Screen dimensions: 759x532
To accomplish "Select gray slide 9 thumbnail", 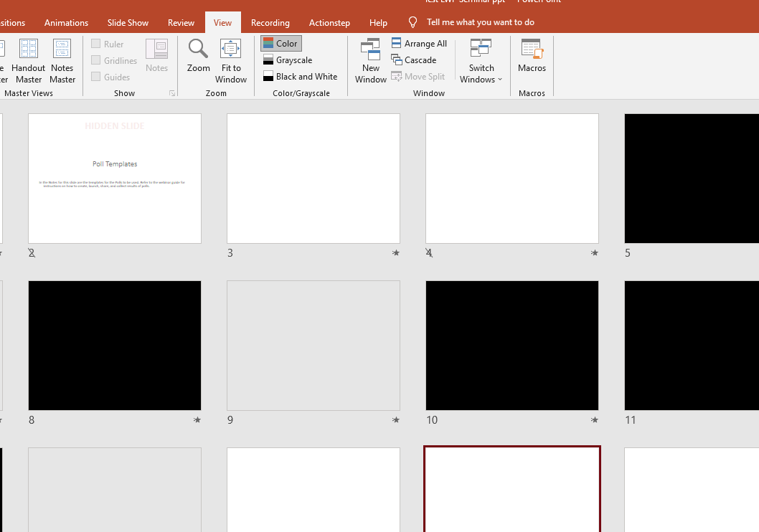I will (x=313, y=346).
